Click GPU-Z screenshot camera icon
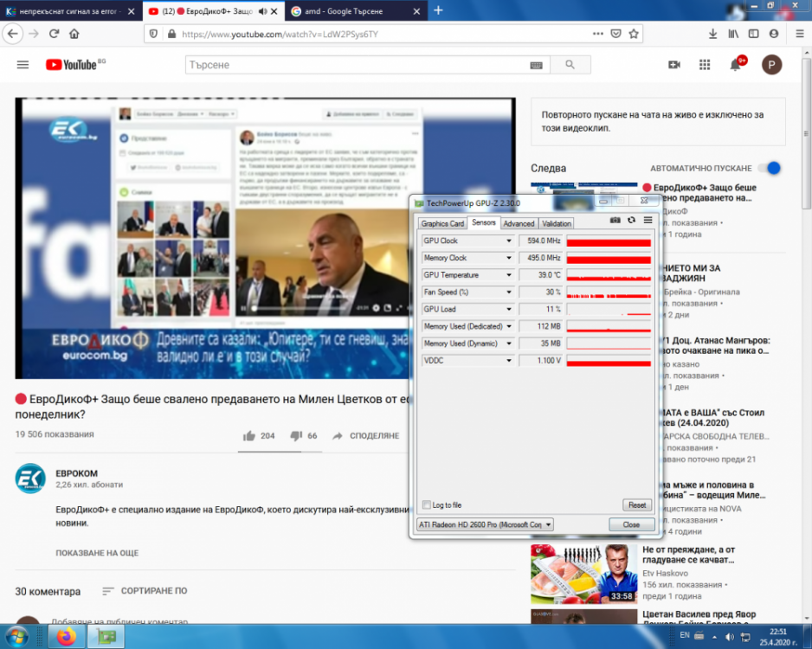This screenshot has height=649, width=812. pyautogui.click(x=615, y=221)
